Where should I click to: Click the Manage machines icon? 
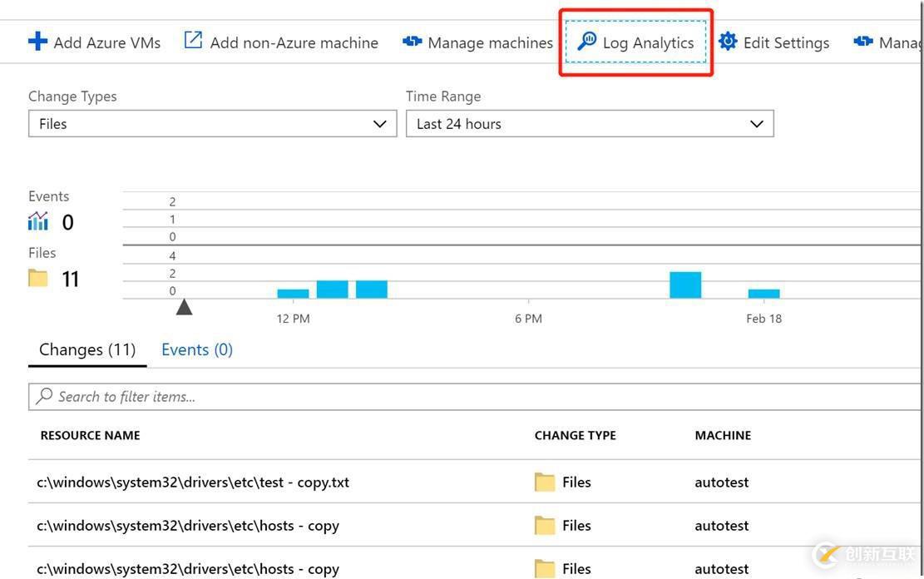point(413,41)
